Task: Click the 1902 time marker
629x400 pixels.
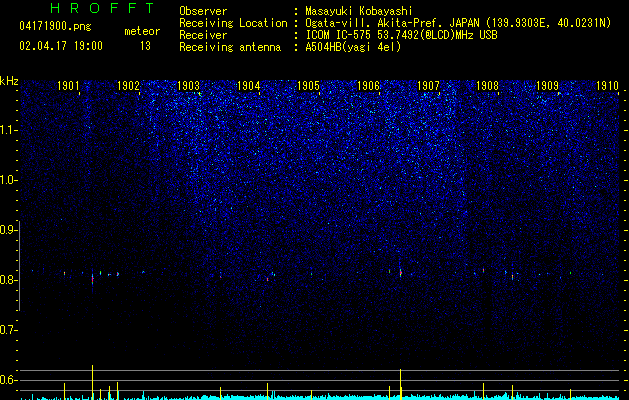Action: click(x=128, y=86)
